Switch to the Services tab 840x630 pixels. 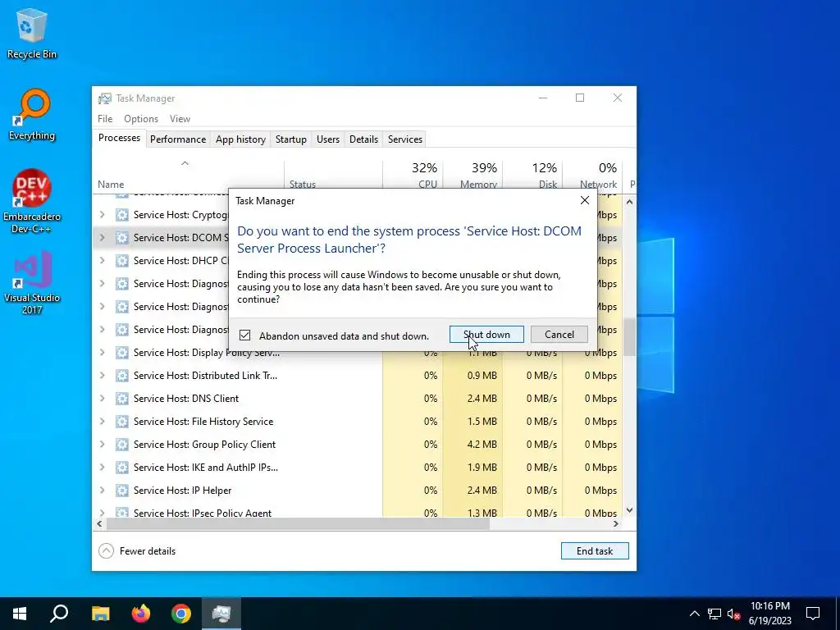click(405, 139)
